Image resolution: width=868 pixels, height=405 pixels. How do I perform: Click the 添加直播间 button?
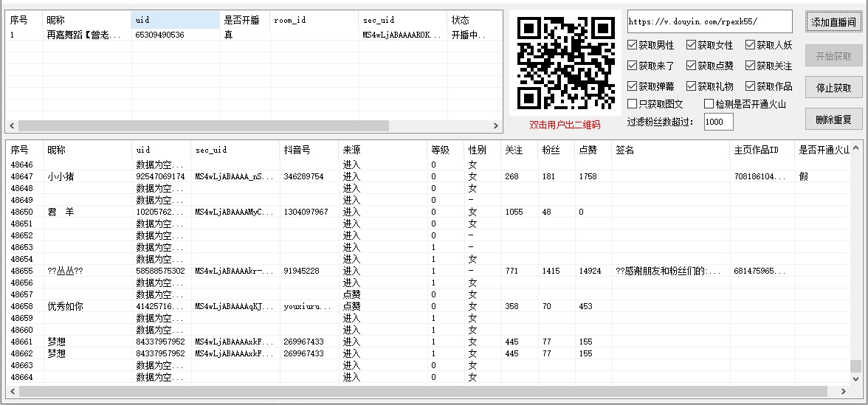[x=833, y=22]
